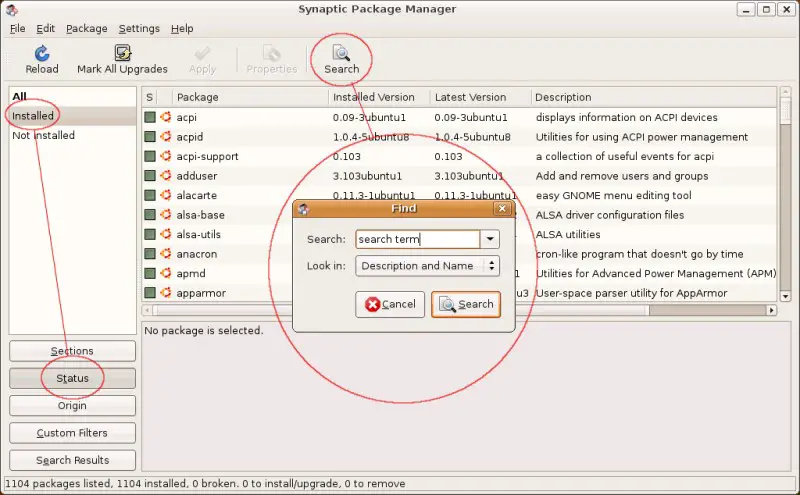Switch to the Sections filter view
Viewport: 800px width, 495px height.
pyautogui.click(x=72, y=351)
